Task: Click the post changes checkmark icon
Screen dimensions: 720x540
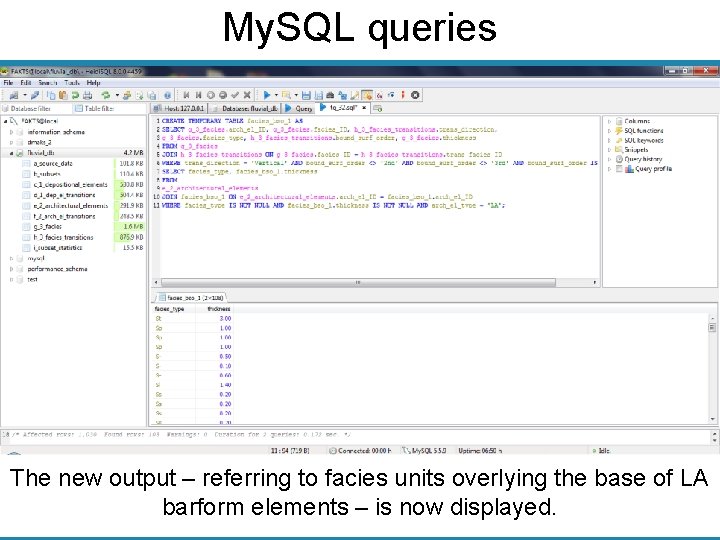Action: tap(235, 95)
